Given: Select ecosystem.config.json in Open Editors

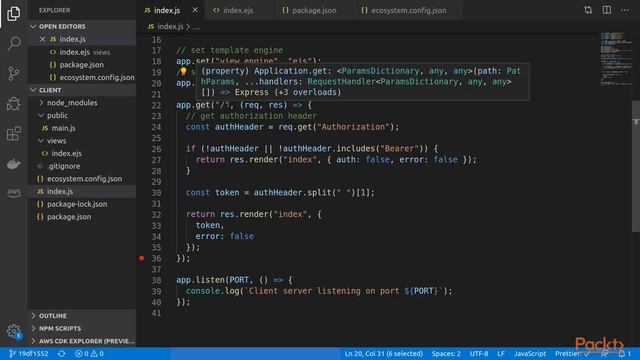Looking at the screenshot, I should point(82,78).
